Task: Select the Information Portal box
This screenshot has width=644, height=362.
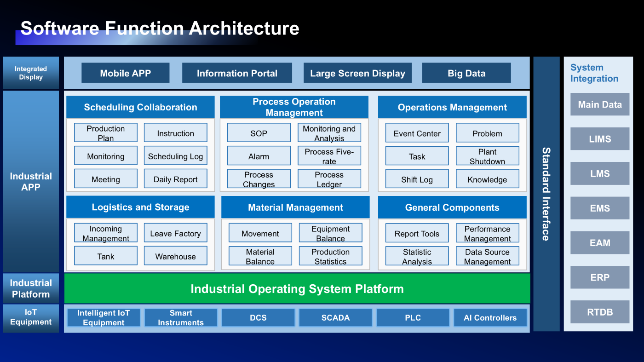Action: coord(237,73)
